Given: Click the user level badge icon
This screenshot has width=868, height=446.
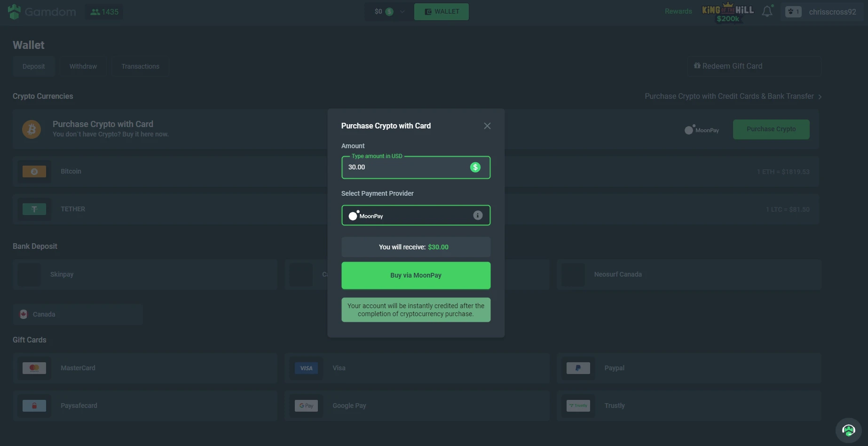Looking at the screenshot, I should tap(793, 12).
